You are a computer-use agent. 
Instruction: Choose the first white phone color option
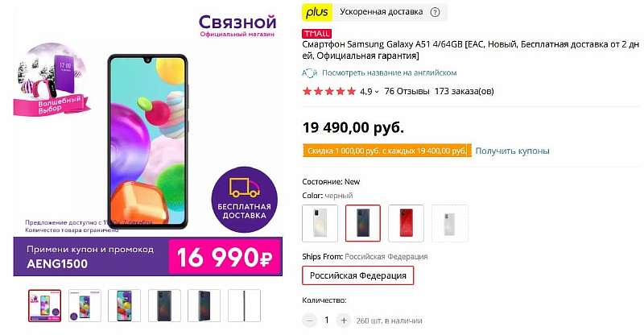click(320, 223)
